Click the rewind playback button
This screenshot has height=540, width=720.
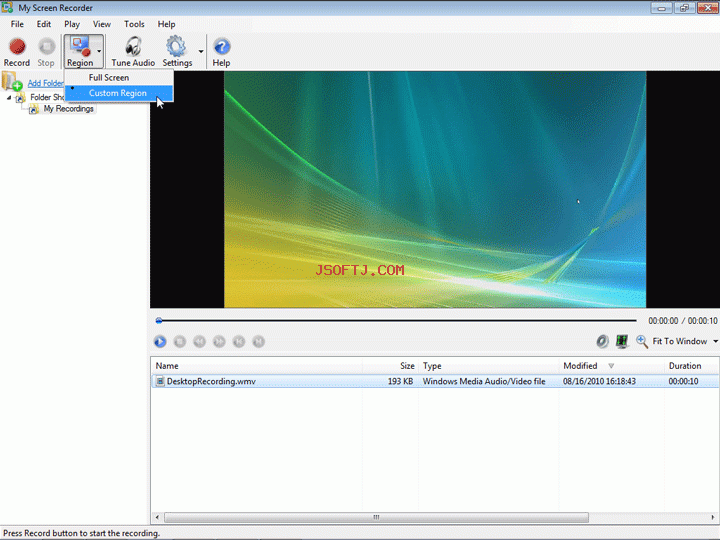tap(199, 342)
